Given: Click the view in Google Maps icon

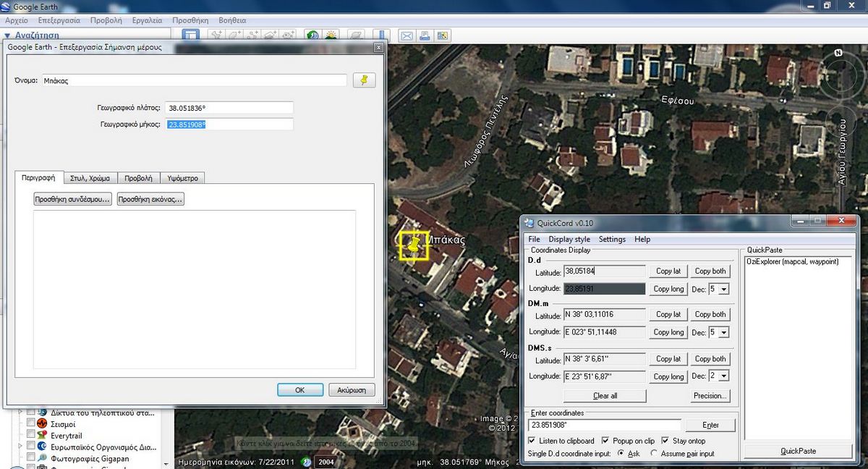Looking at the screenshot, I should (x=442, y=35).
